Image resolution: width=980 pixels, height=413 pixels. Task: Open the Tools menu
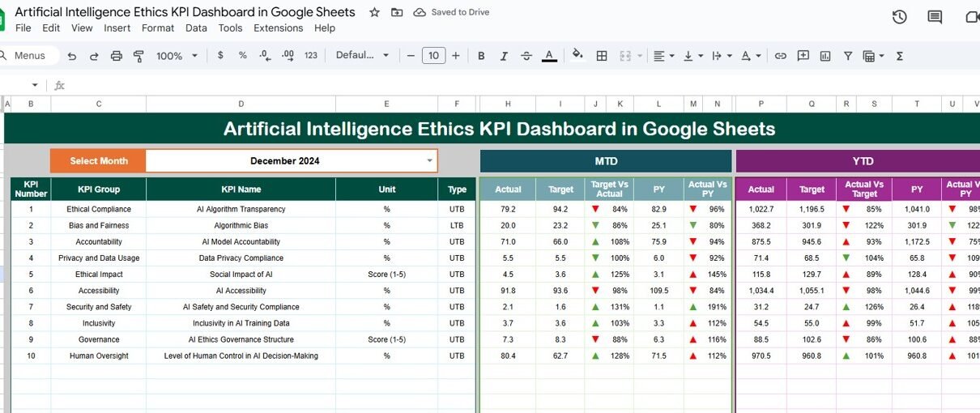point(230,28)
